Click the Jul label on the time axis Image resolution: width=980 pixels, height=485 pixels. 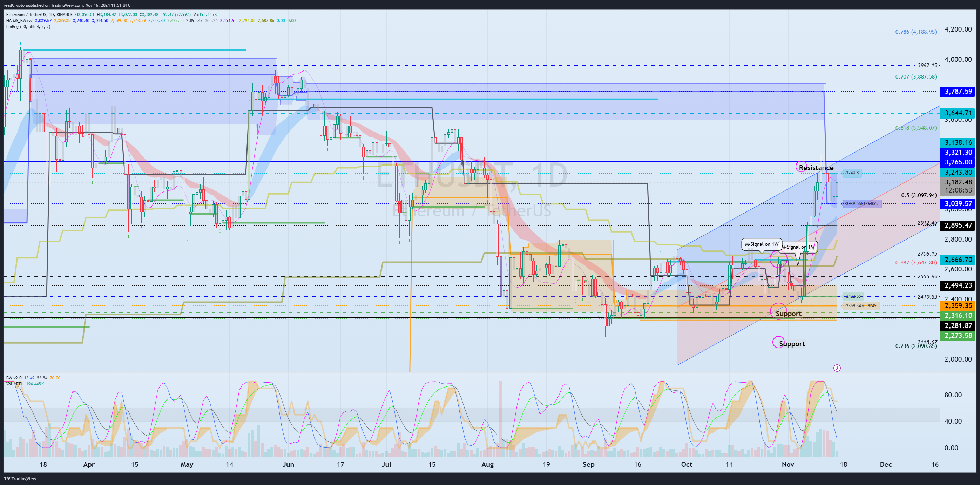386,464
